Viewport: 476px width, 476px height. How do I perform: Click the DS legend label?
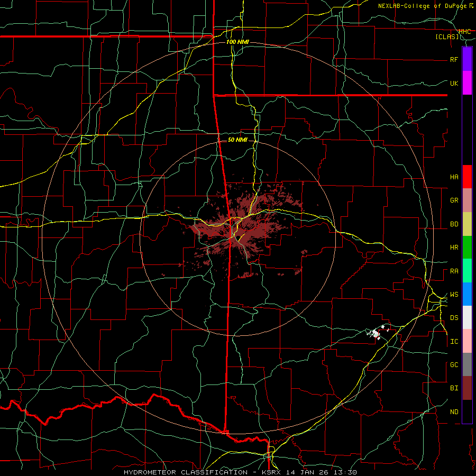click(454, 318)
